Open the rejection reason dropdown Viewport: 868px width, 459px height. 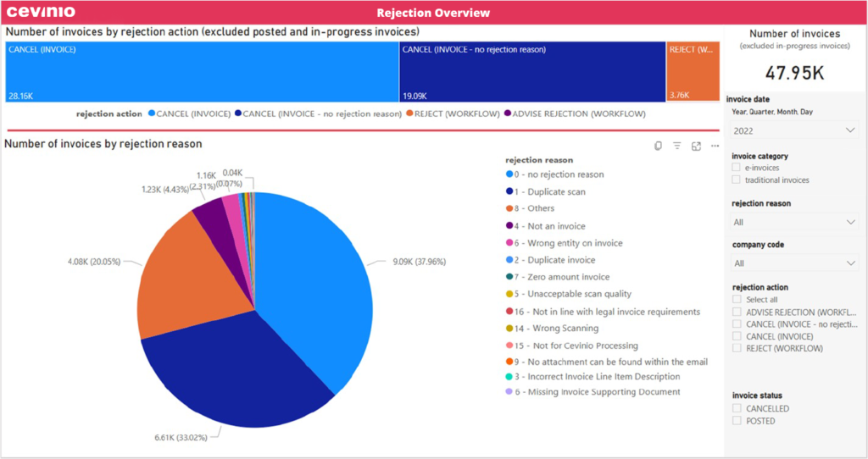tap(794, 222)
